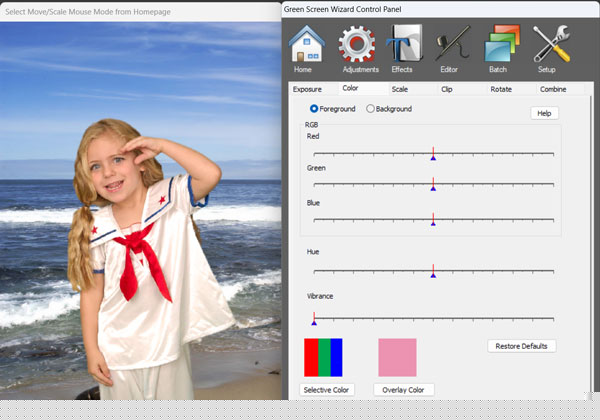The image size is (600, 420).
Task: Select the Foreground radio button
Action: pyautogui.click(x=314, y=109)
